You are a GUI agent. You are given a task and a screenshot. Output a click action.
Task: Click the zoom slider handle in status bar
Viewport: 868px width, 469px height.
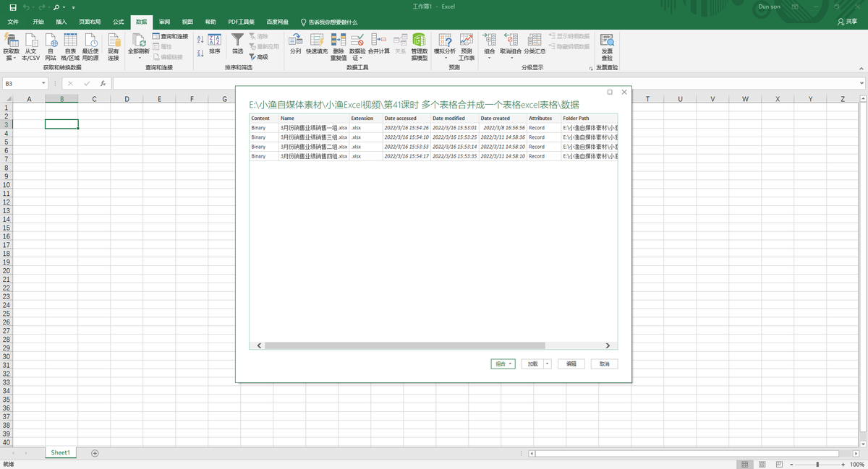817,464
